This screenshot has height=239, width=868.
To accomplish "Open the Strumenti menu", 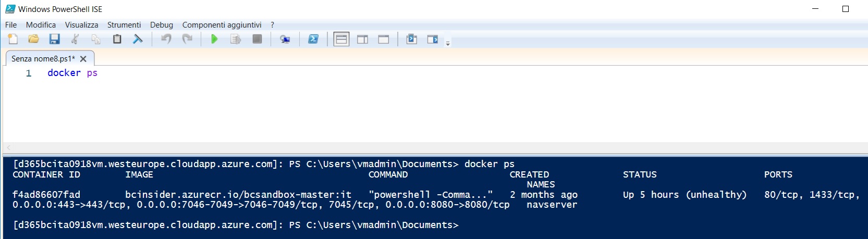I will click(124, 25).
